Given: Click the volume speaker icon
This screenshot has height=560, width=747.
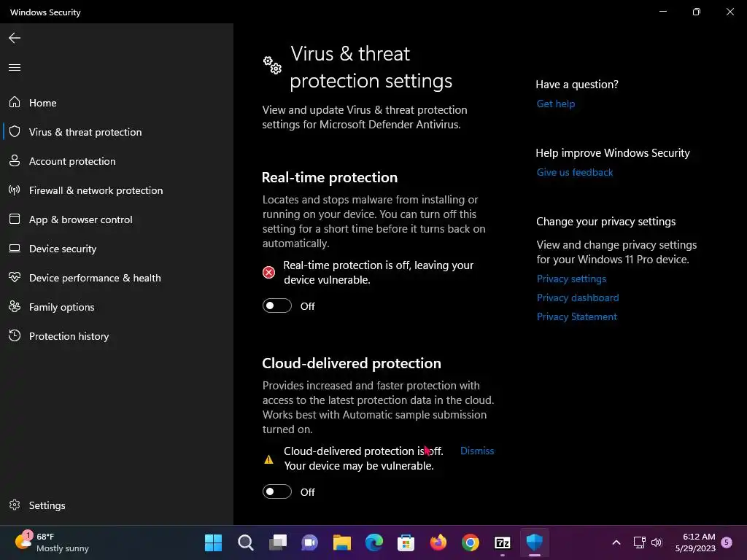Looking at the screenshot, I should (x=657, y=542).
